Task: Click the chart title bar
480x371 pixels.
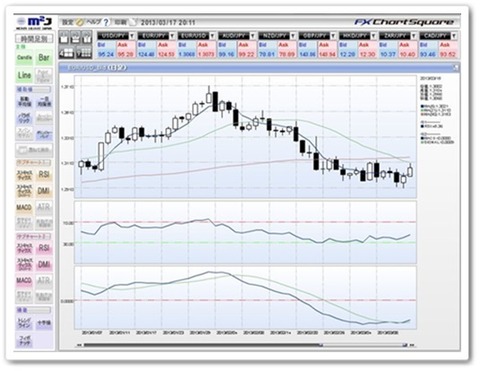Action: click(259, 68)
